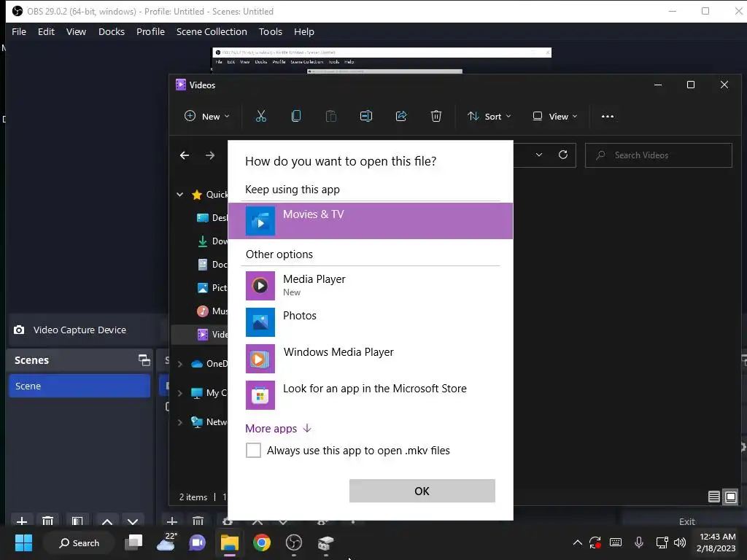This screenshot has width=747, height=560.
Task: Add a new scene with the plus icon
Action: [x=21, y=521]
